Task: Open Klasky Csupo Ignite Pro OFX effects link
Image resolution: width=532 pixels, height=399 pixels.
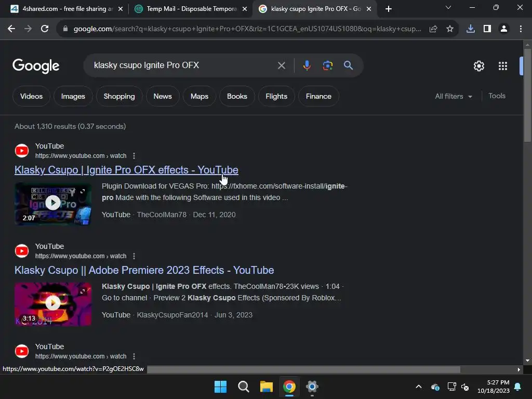Action: click(126, 170)
